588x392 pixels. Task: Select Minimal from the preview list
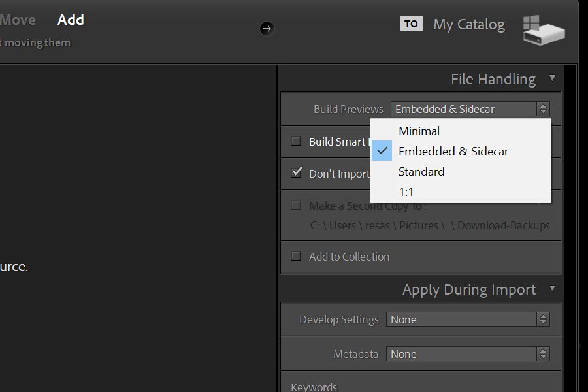point(419,131)
